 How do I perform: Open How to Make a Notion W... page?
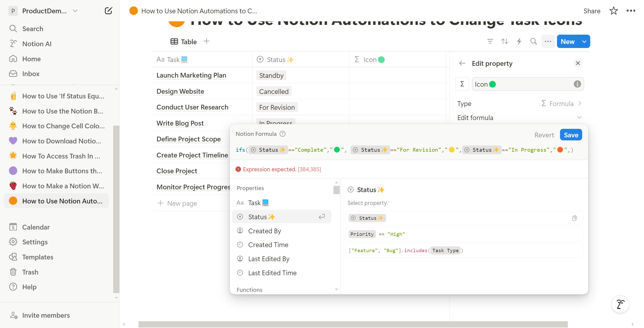57,186
